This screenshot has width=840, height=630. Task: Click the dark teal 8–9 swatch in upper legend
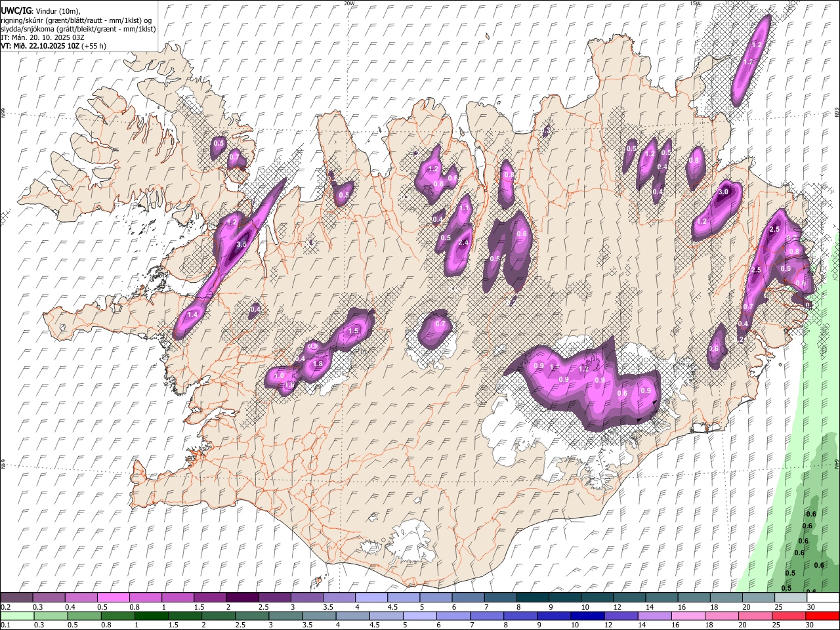(533, 598)
